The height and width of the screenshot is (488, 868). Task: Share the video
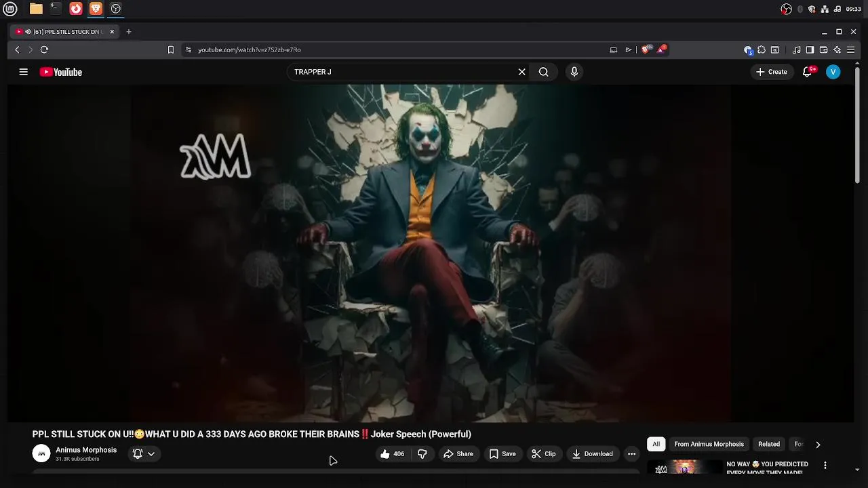tap(458, 454)
